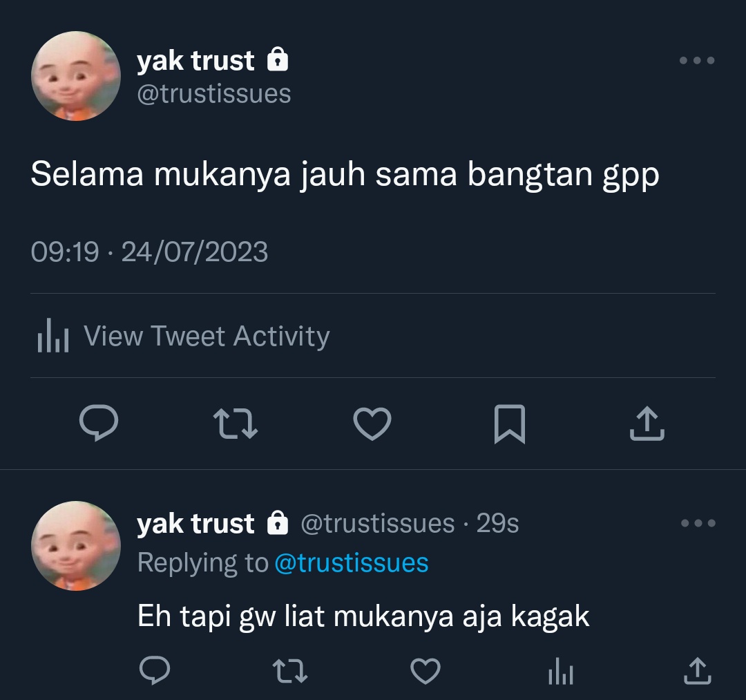Image resolution: width=746 pixels, height=700 pixels.
Task: Click the reply's 29s timestamp
Action: 497,524
